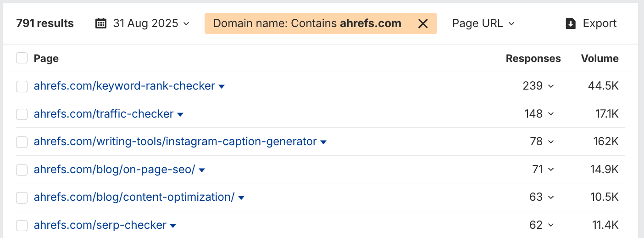Expand the 239 responses chevron
The image size is (644, 238).
pyautogui.click(x=551, y=86)
